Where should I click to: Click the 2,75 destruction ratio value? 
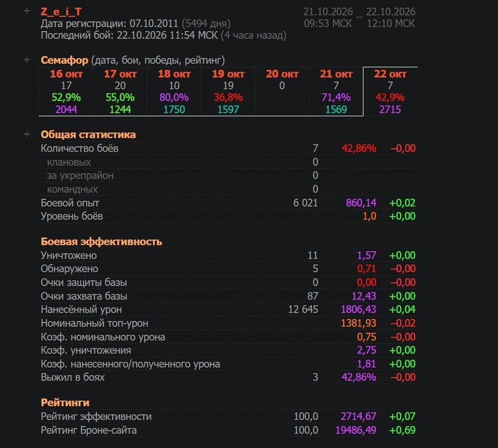(x=366, y=350)
